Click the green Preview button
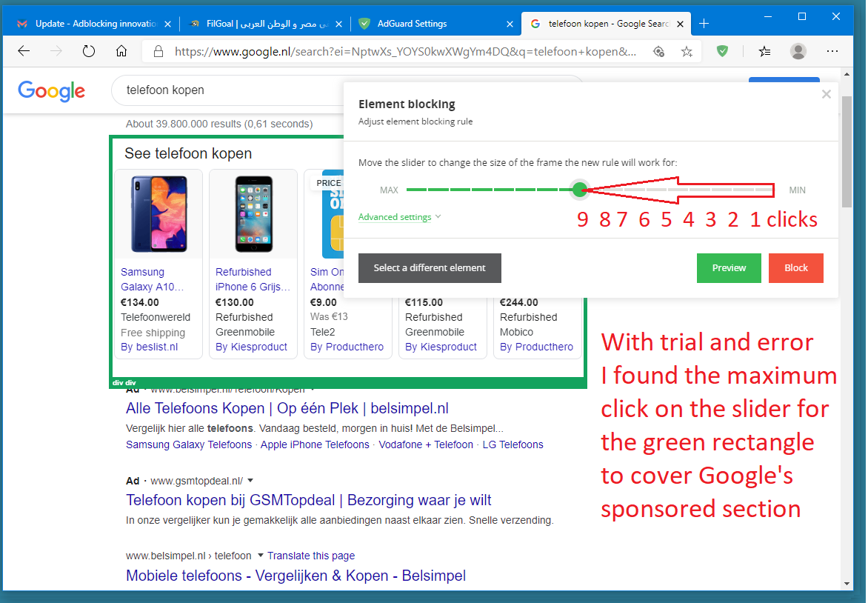The width and height of the screenshot is (868, 603). 729,268
